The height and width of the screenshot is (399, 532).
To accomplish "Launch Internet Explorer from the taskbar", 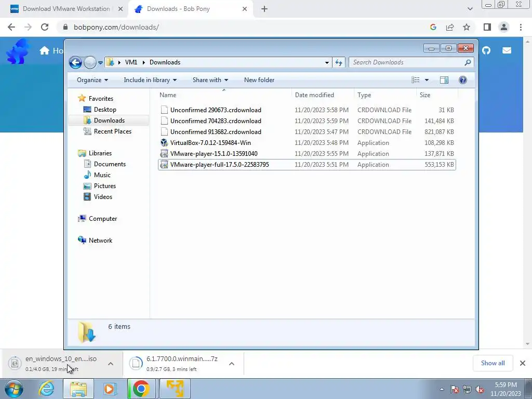I will (x=46, y=389).
